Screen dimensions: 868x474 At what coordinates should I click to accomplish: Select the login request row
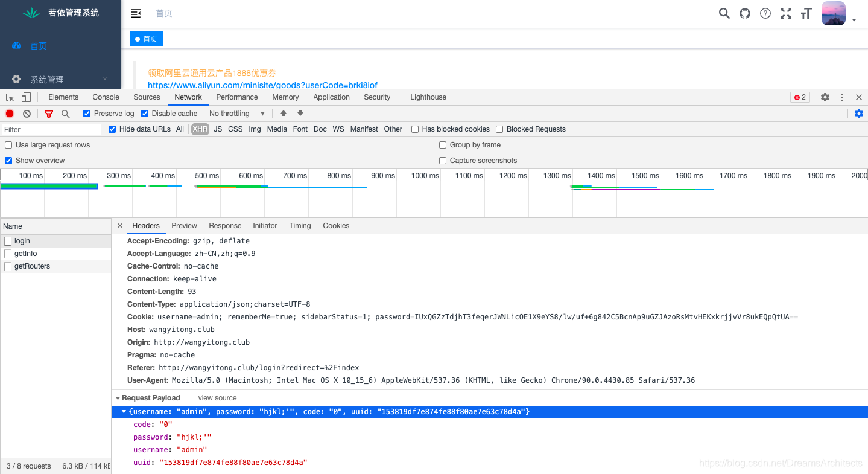pos(55,241)
